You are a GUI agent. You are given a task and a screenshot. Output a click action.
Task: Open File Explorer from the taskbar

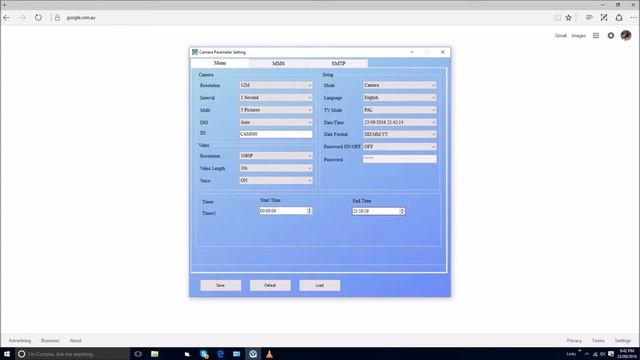(x=155, y=354)
